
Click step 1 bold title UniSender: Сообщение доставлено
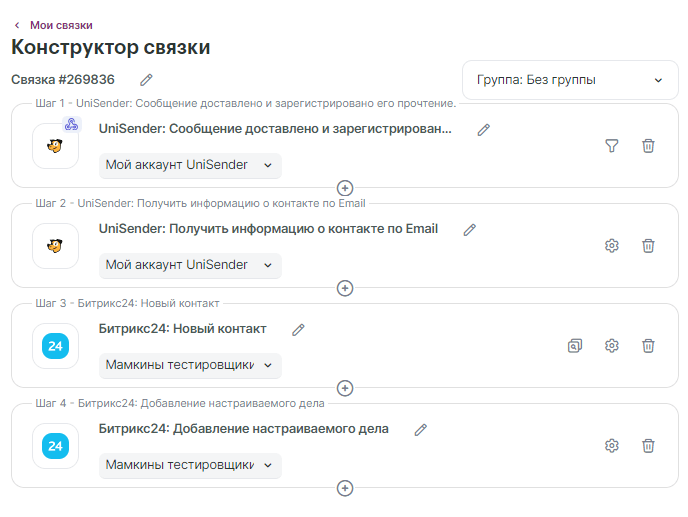[x=275, y=129]
